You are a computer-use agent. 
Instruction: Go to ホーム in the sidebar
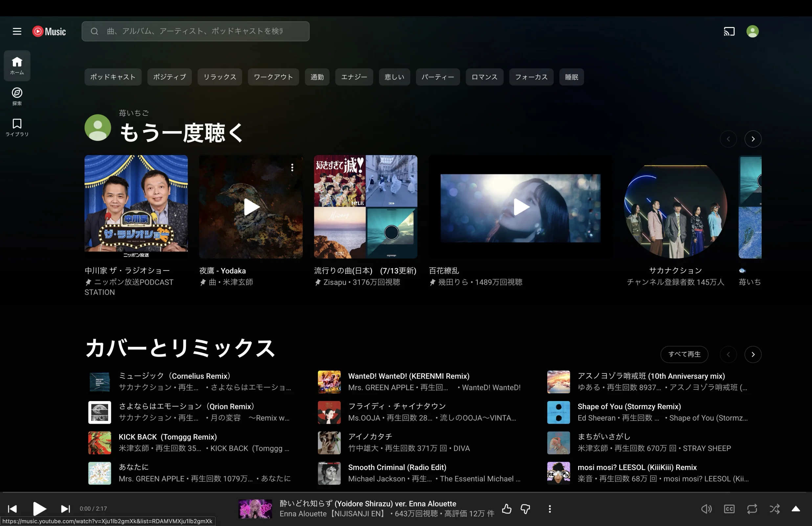17,65
